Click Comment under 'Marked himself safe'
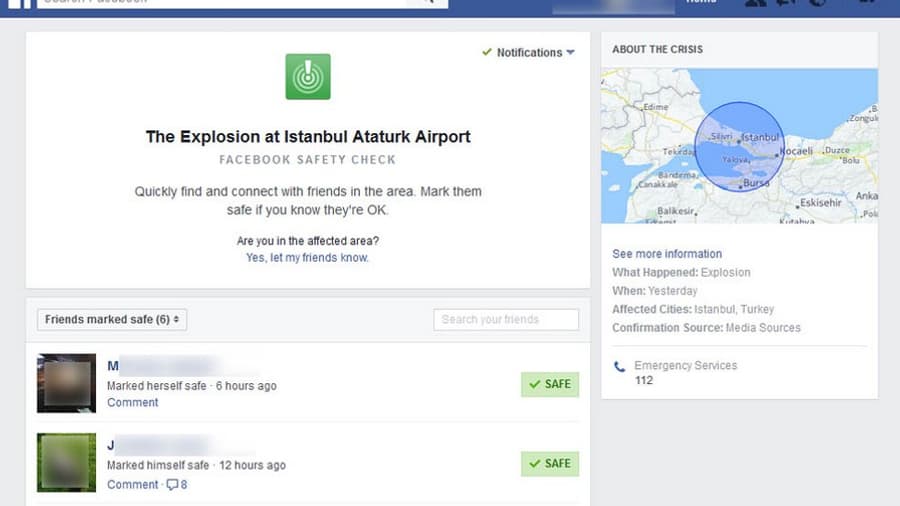This screenshot has width=900, height=506. pos(133,484)
